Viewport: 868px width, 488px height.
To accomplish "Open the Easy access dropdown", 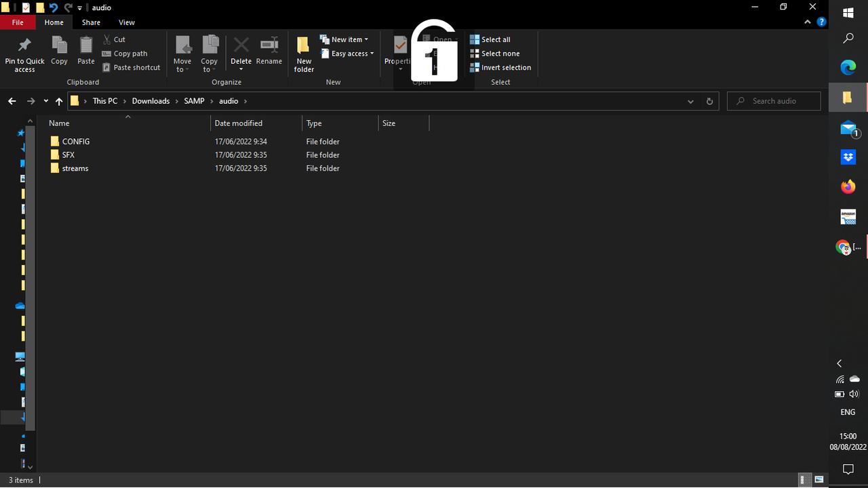I will tap(347, 54).
